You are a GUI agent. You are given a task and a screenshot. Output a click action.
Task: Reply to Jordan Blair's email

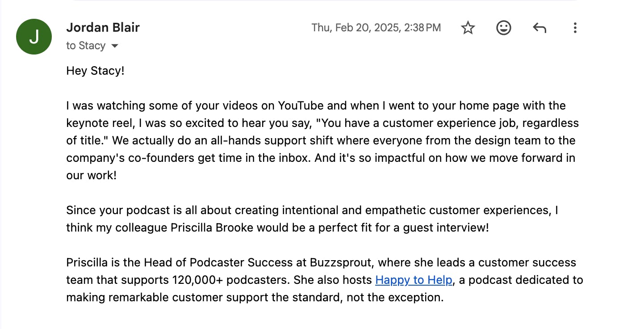point(539,28)
